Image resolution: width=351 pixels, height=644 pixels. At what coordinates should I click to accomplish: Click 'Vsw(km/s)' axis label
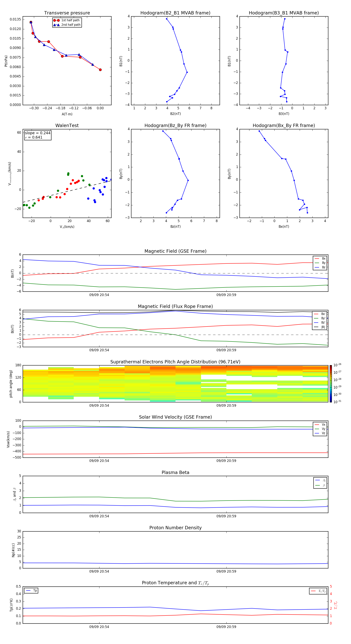(x=8, y=439)
